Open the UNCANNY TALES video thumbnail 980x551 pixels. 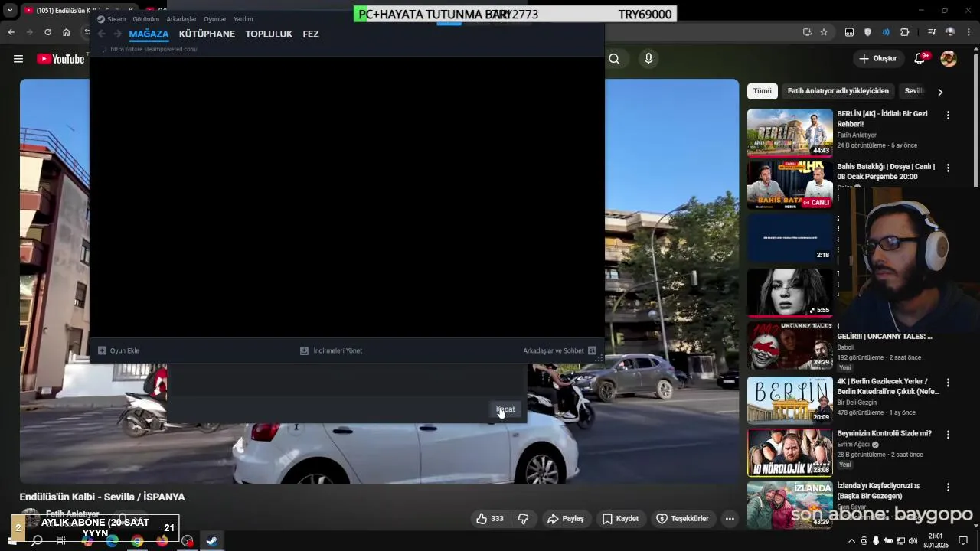[x=790, y=346]
